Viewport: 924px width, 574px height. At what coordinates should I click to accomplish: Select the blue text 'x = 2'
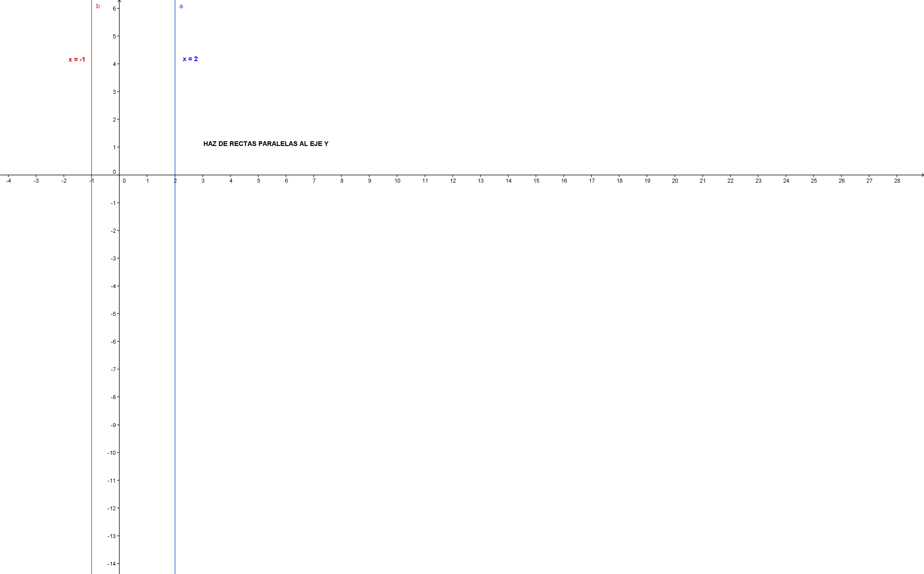point(190,59)
